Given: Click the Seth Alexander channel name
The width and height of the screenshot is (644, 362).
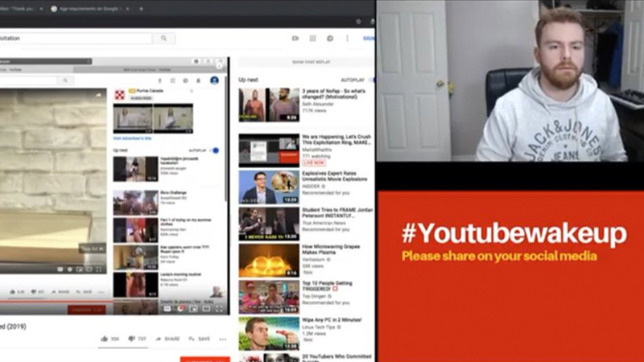Looking at the screenshot, I should 318,105.
